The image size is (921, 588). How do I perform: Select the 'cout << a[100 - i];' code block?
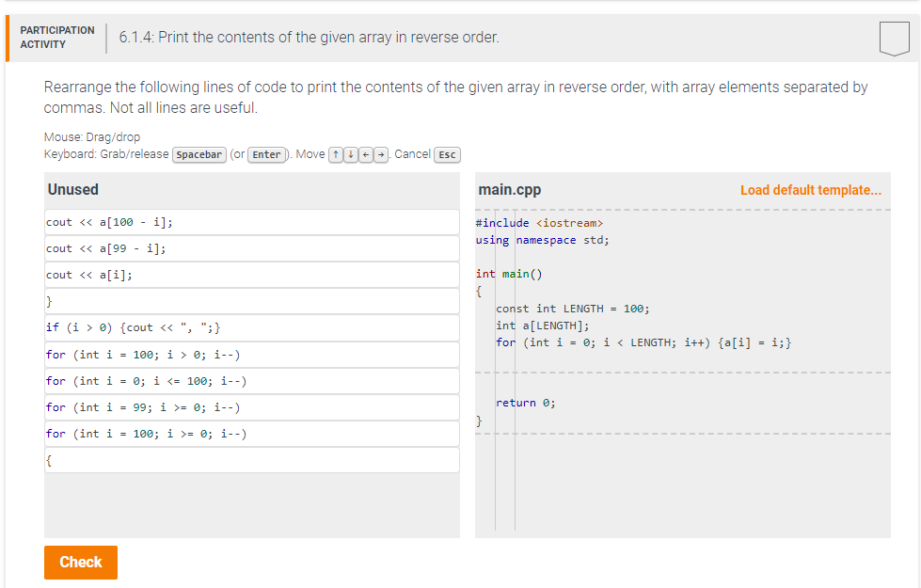(x=252, y=222)
